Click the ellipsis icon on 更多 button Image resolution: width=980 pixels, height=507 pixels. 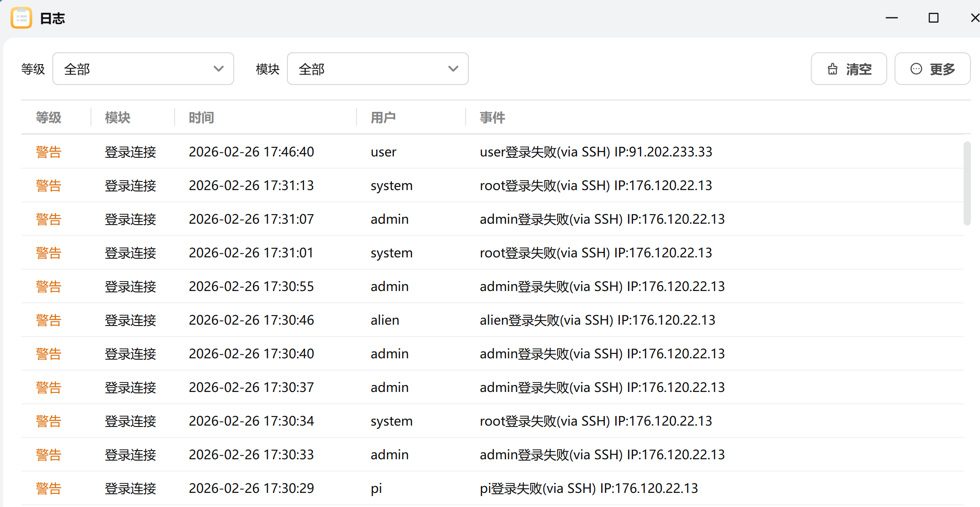[916, 69]
